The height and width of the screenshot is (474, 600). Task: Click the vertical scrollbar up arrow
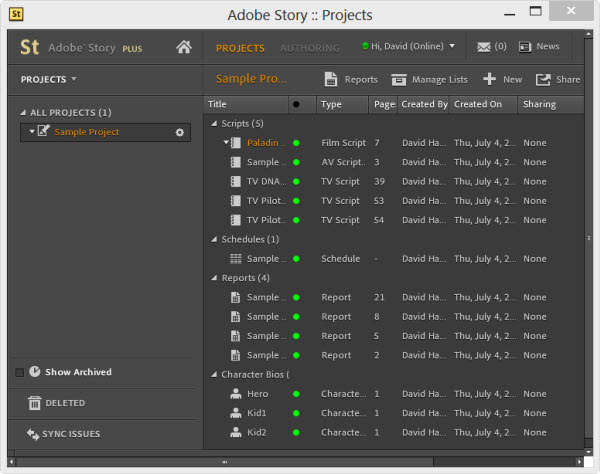tap(589, 35)
